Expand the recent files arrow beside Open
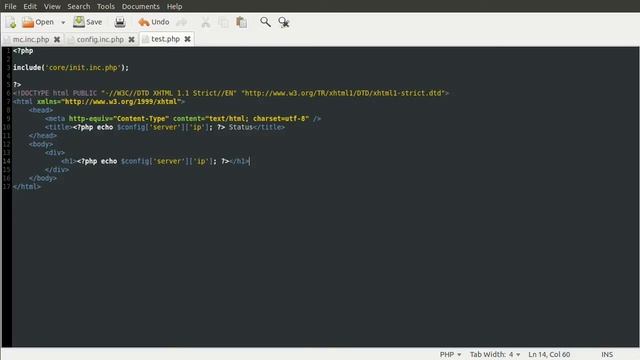This screenshot has width=640, height=360. pos(63,22)
